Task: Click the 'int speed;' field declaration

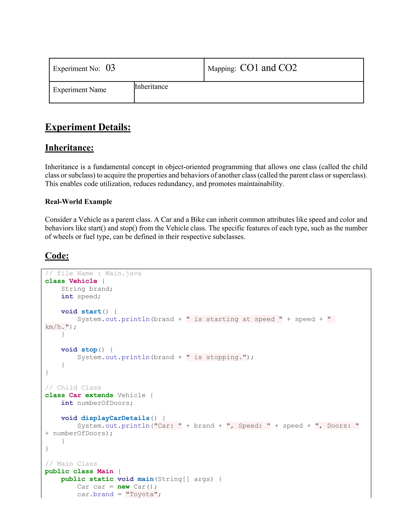Action: coord(81,297)
